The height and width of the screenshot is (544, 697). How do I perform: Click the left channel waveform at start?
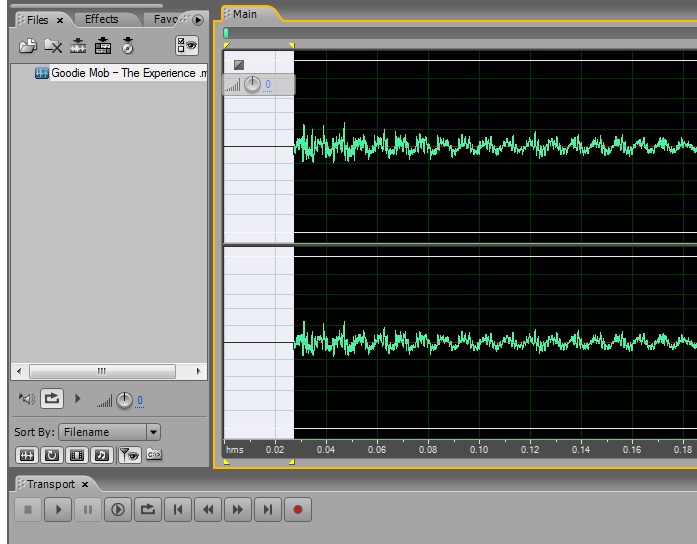(304, 144)
